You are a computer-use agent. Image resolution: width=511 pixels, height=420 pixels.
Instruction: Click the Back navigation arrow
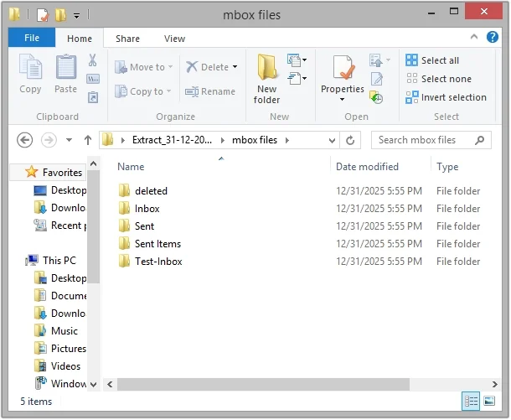(x=25, y=140)
